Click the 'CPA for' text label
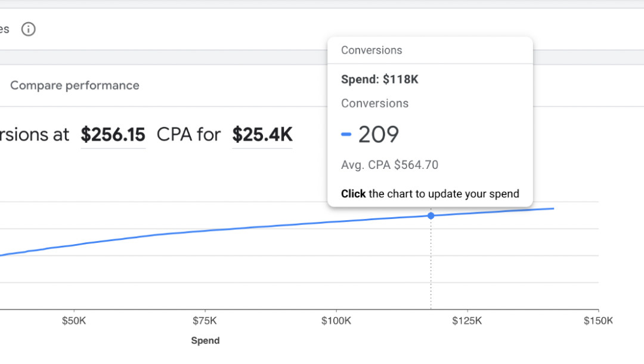Image resolution: width=644 pixels, height=364 pixels. 188,135
